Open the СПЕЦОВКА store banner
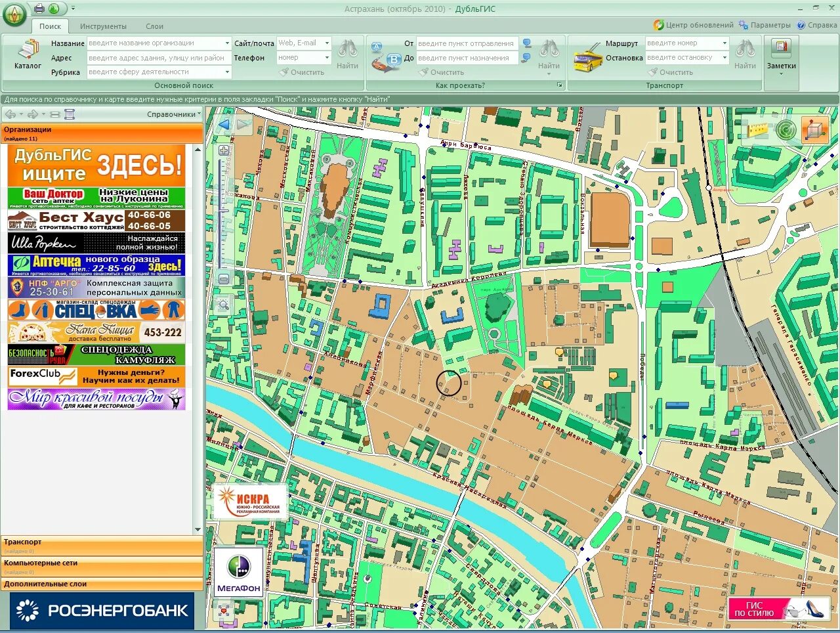The width and height of the screenshot is (840, 633). click(x=96, y=309)
